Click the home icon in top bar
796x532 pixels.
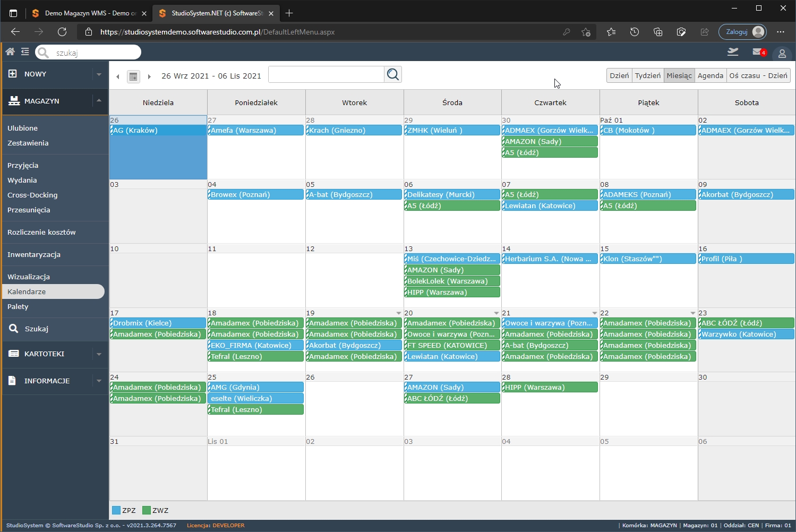tap(10, 52)
